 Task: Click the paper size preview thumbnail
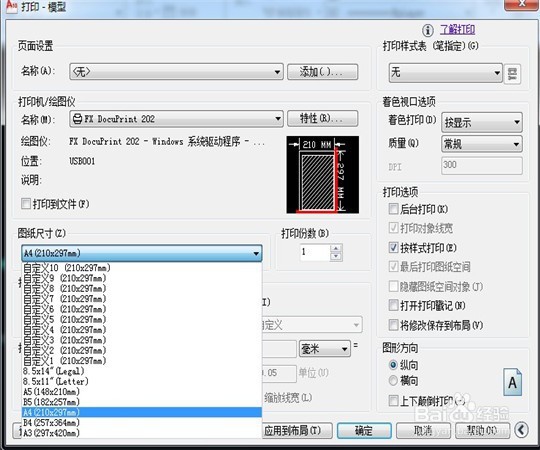(x=322, y=175)
